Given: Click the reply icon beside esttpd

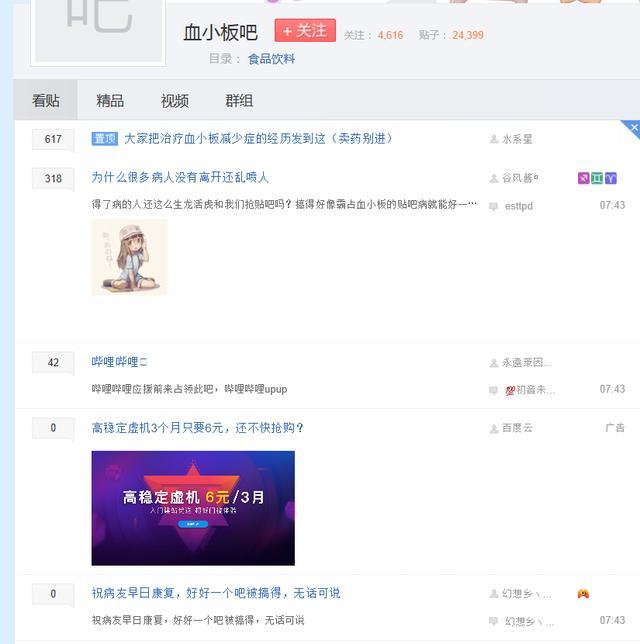Looking at the screenshot, I should tap(493, 206).
